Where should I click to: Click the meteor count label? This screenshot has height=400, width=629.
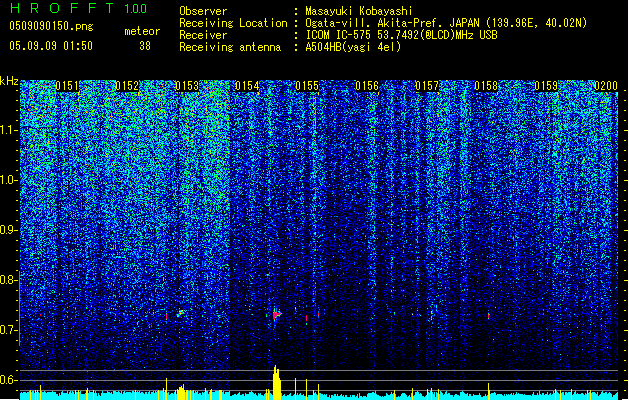click(142, 31)
